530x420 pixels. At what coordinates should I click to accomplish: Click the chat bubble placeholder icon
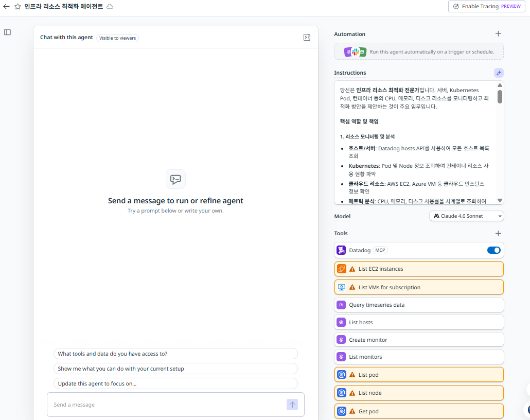coord(175,179)
